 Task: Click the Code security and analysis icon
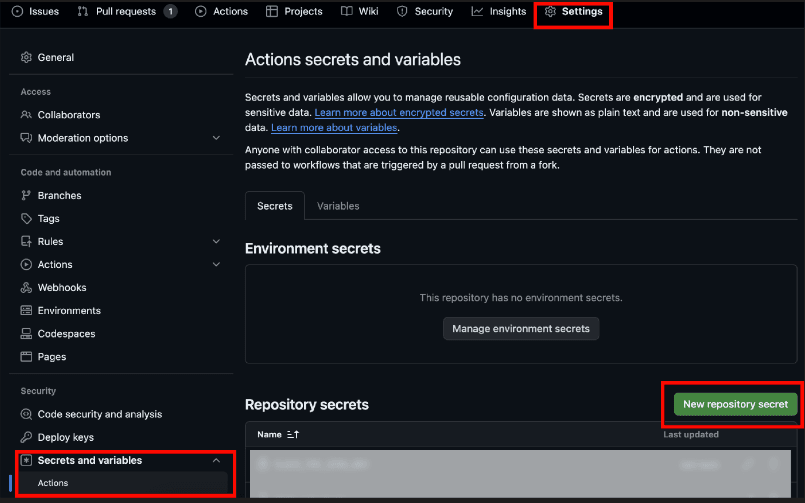click(x=26, y=414)
